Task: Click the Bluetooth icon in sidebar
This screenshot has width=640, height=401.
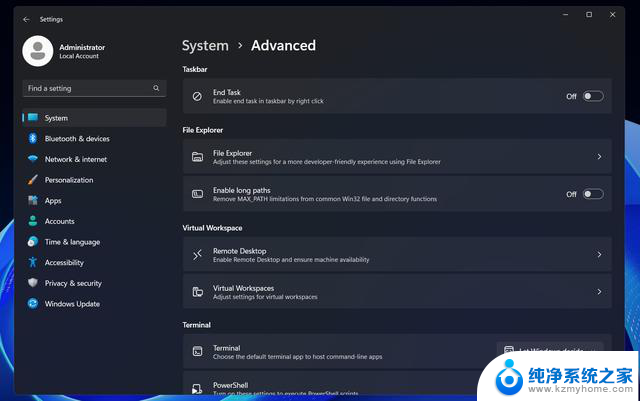Action: [x=33, y=138]
